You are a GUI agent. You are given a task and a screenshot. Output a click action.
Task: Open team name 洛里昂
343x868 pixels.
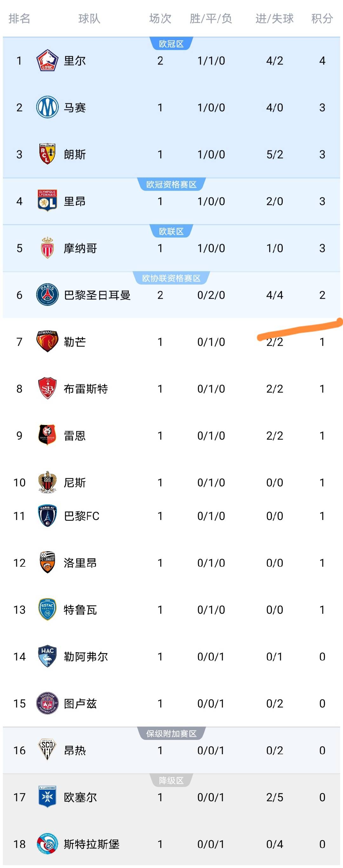[x=80, y=563]
